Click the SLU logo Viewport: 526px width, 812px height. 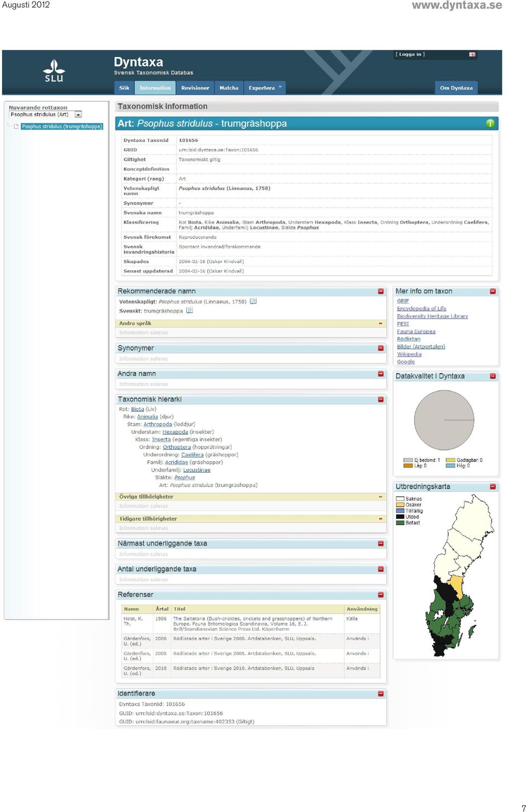click(54, 71)
